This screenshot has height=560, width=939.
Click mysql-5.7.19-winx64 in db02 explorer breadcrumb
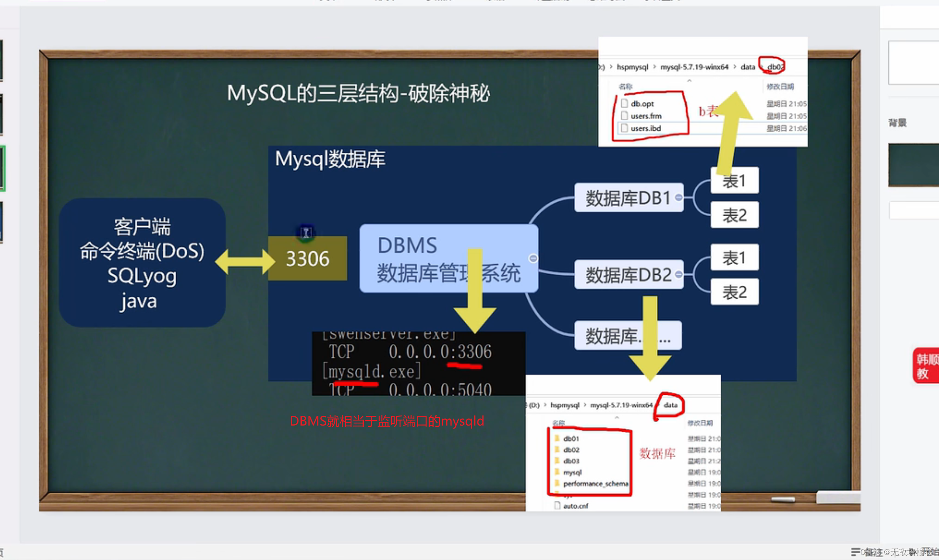click(694, 67)
